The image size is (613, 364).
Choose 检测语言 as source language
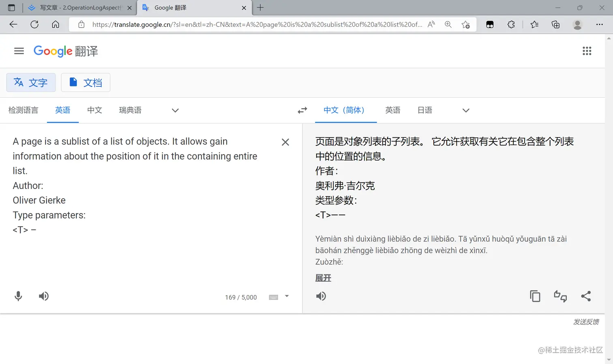[23, 110]
